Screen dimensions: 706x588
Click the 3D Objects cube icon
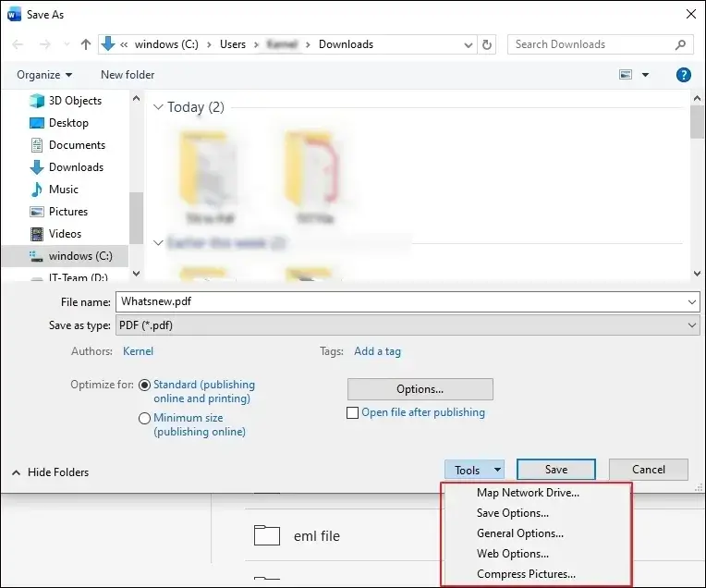coord(36,101)
